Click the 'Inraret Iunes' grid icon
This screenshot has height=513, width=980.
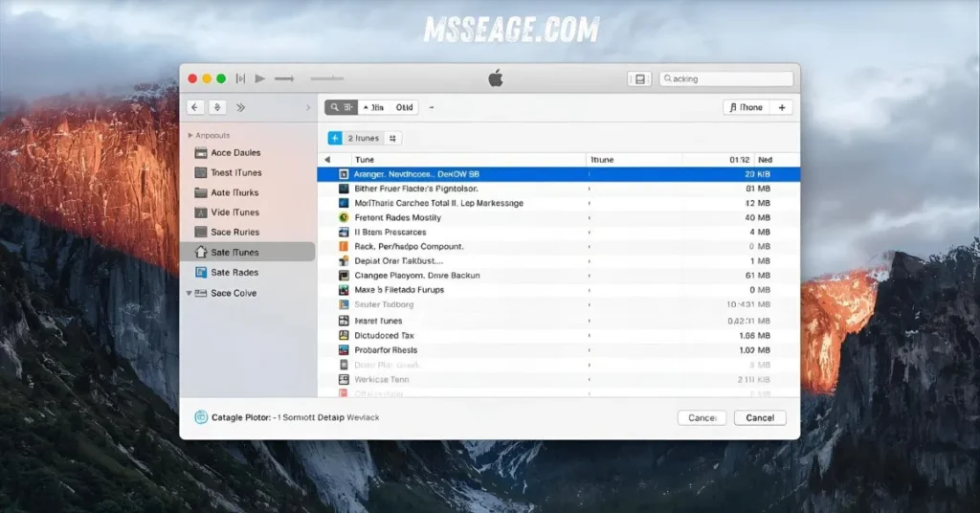[x=344, y=321]
